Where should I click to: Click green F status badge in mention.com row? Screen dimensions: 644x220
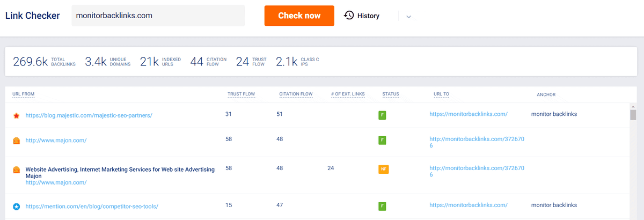[382, 206]
